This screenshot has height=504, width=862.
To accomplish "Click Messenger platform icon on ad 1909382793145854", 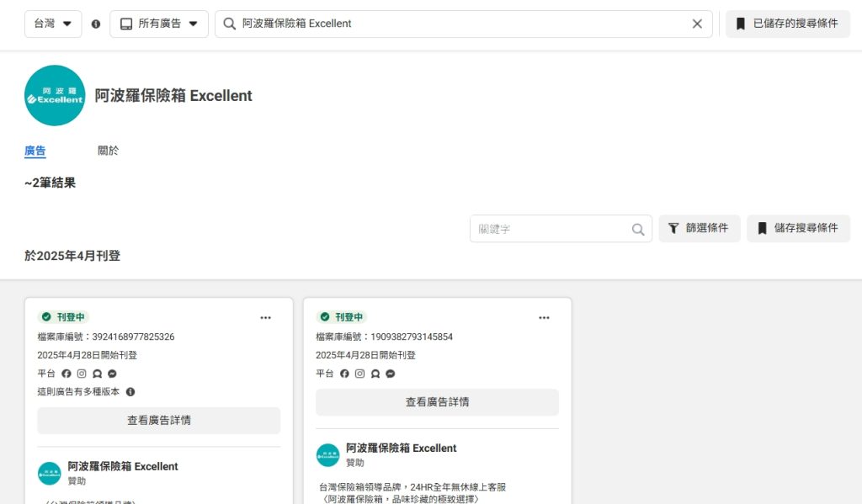I will click(x=391, y=374).
